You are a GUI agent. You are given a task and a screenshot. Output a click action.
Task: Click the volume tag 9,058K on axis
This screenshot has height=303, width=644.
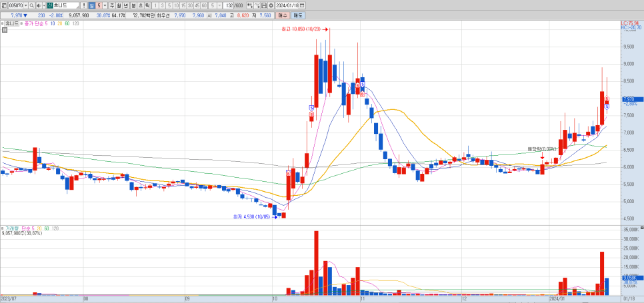click(632, 278)
